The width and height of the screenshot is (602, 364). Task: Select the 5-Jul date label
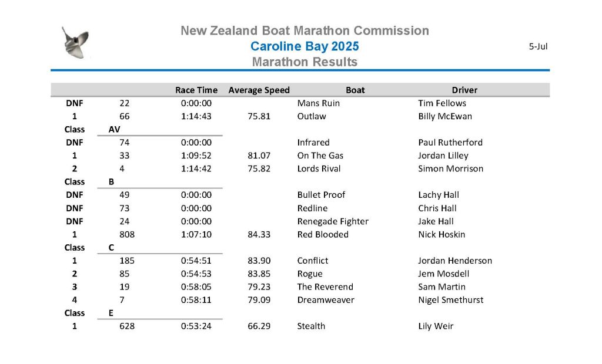pyautogui.click(x=539, y=46)
